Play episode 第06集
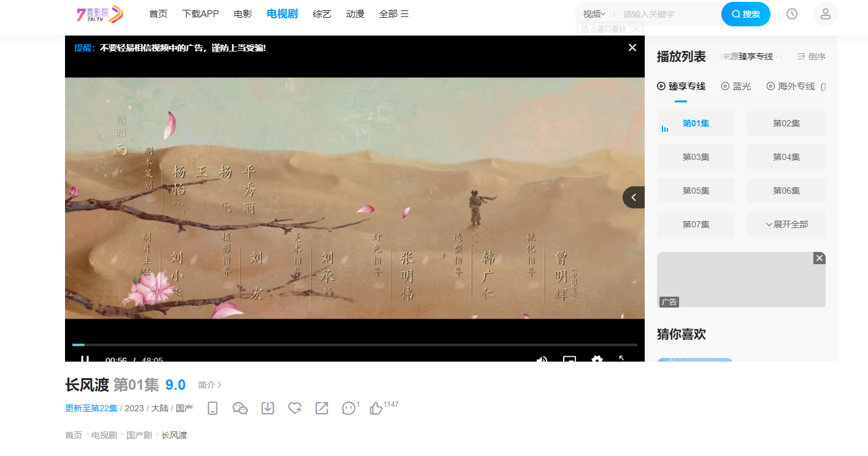This screenshot has height=456, width=868. coord(786,191)
